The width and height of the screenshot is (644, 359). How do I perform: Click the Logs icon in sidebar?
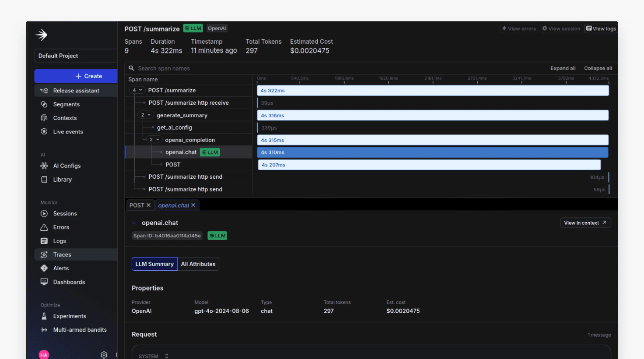click(44, 241)
